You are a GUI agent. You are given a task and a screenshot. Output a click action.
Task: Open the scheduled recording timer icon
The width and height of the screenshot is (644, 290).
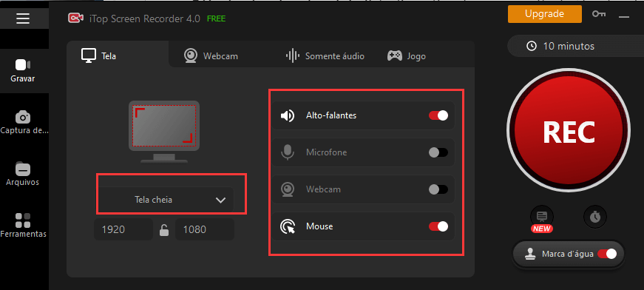pyautogui.click(x=594, y=217)
